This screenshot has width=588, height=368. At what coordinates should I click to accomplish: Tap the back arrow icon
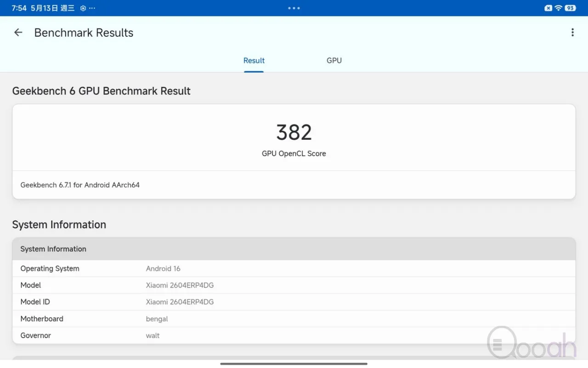(18, 32)
